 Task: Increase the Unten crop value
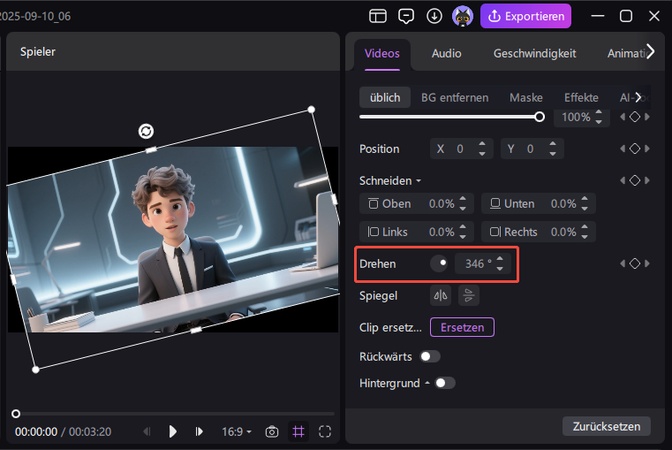pyautogui.click(x=585, y=199)
